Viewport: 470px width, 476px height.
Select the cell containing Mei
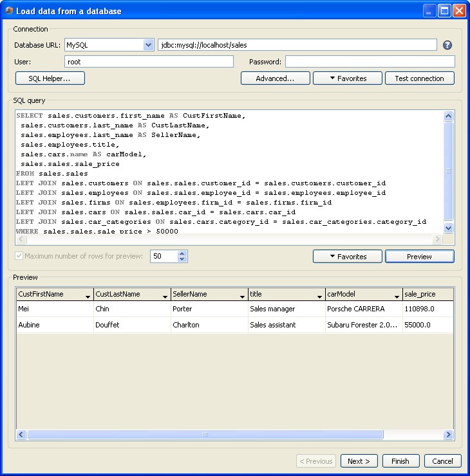coord(55,309)
